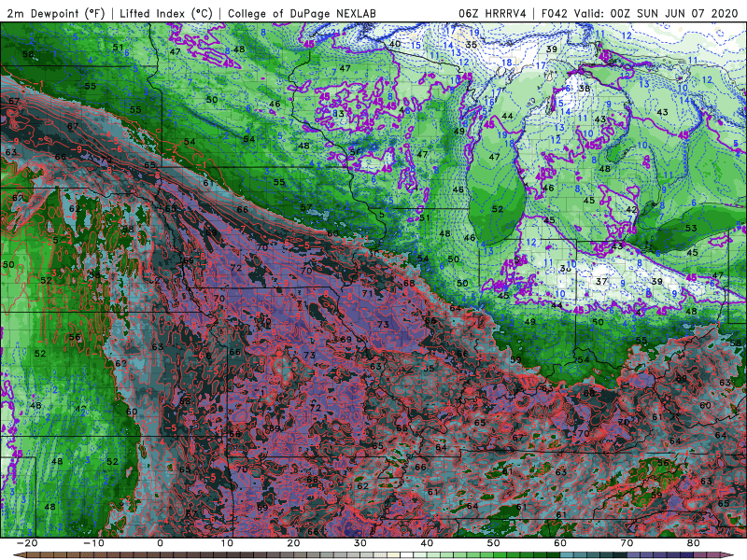Click the '0' colorbar scale label
This screenshot has width=747, height=560.
click(160, 543)
